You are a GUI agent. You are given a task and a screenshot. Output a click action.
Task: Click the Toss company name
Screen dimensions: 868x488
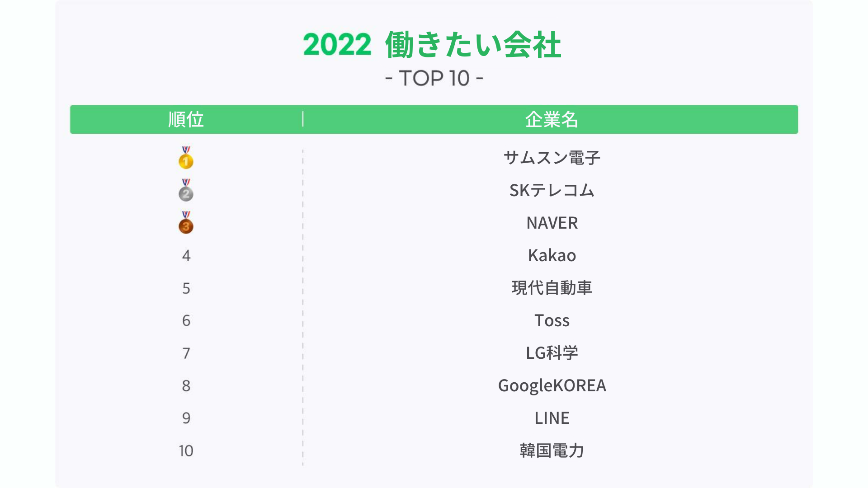tap(552, 320)
